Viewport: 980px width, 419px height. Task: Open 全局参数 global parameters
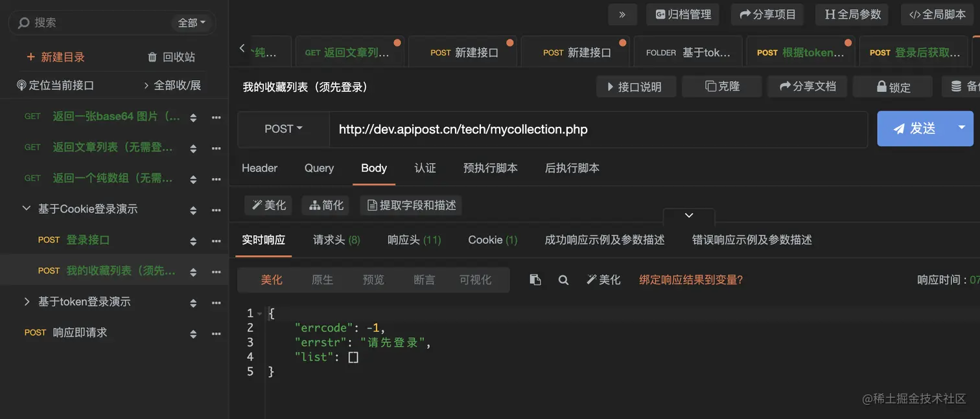click(x=852, y=14)
